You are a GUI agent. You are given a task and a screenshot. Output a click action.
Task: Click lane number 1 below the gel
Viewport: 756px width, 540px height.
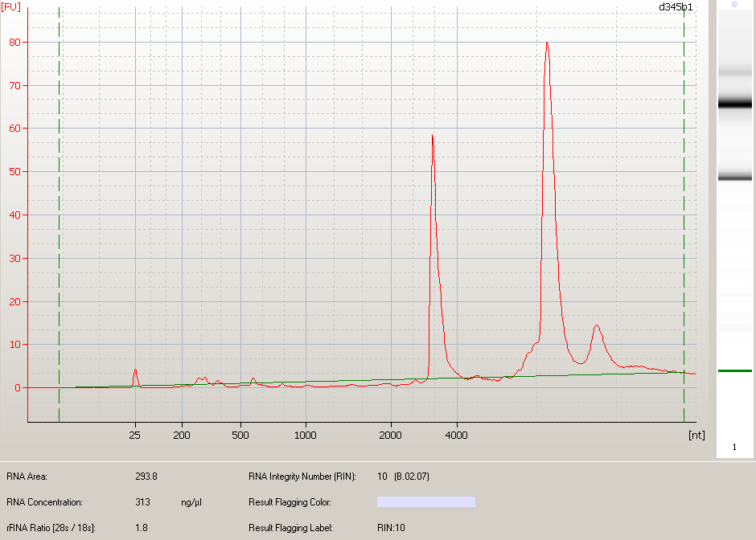tap(734, 446)
